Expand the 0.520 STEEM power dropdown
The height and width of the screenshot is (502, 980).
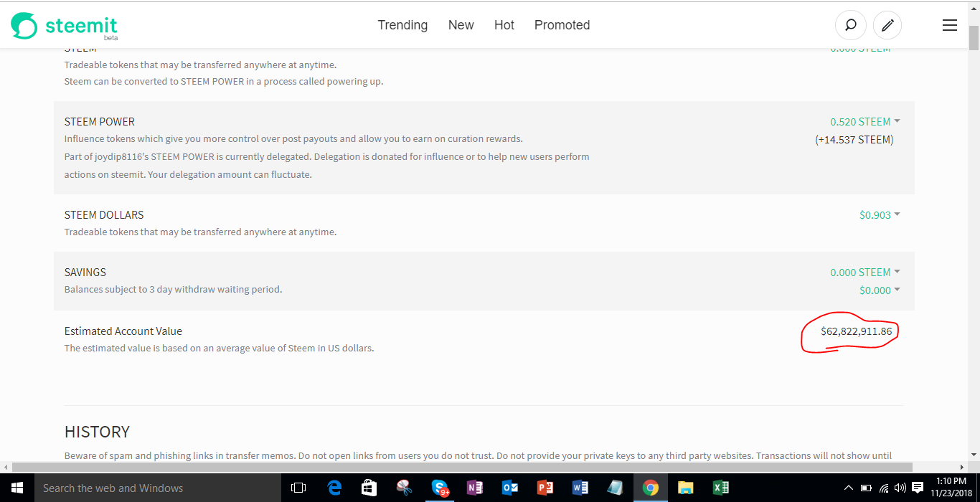[864, 122]
